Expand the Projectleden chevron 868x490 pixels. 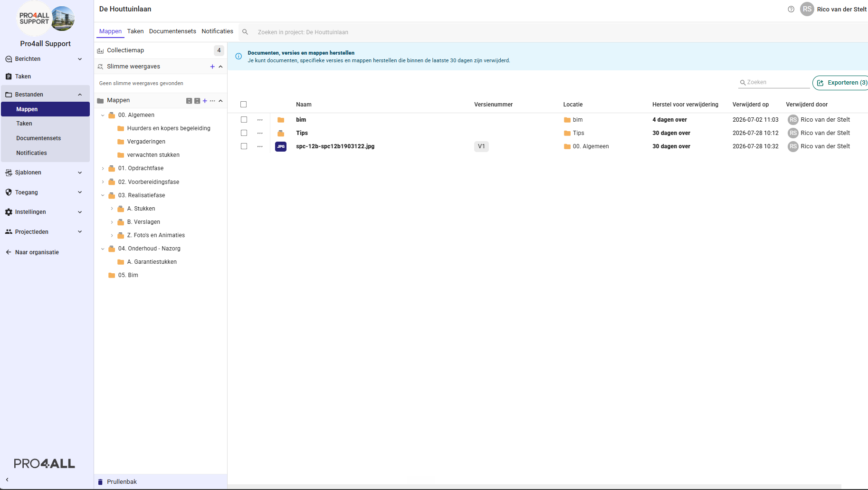[x=80, y=232]
